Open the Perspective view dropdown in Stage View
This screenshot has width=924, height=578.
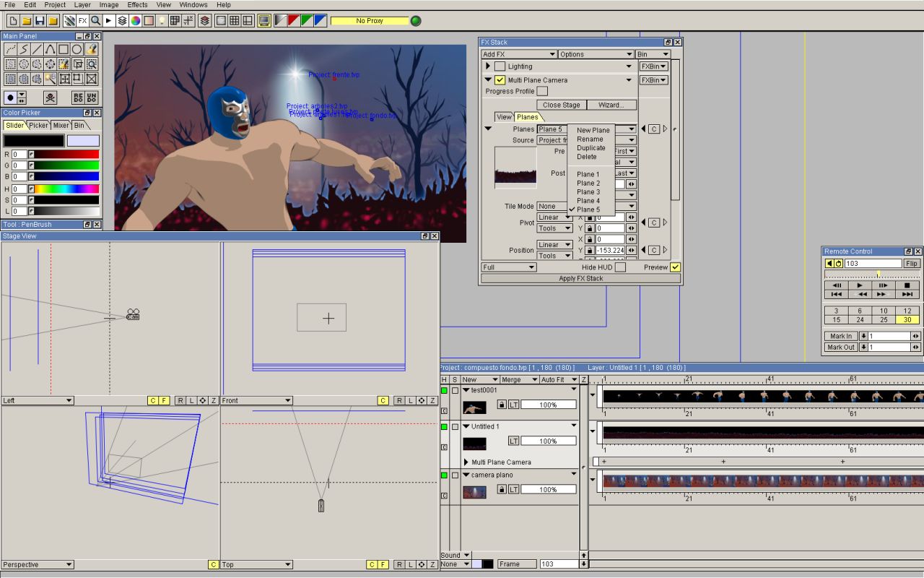[38, 564]
